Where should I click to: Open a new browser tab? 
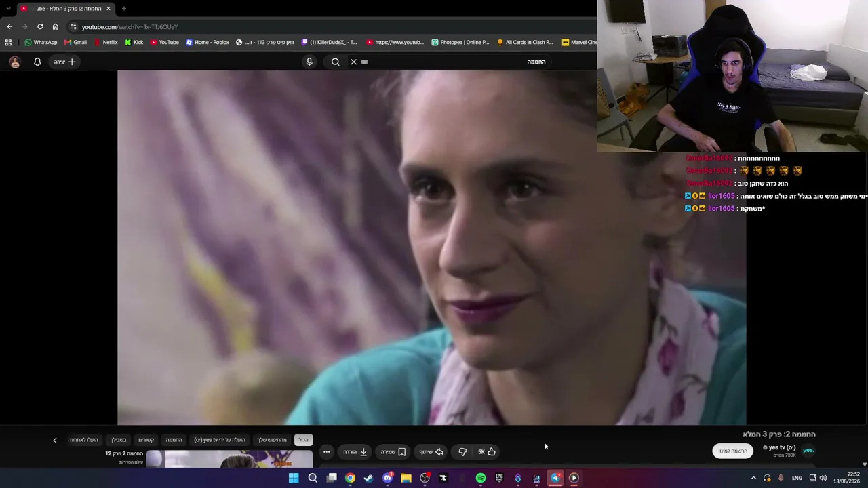123,9
